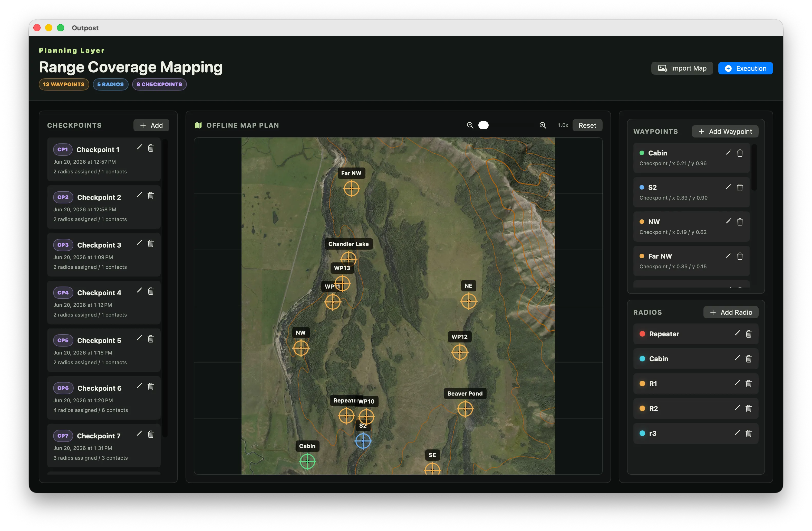The height and width of the screenshot is (531, 812).
Task: Delete the NW waypoint
Action: coord(740,222)
